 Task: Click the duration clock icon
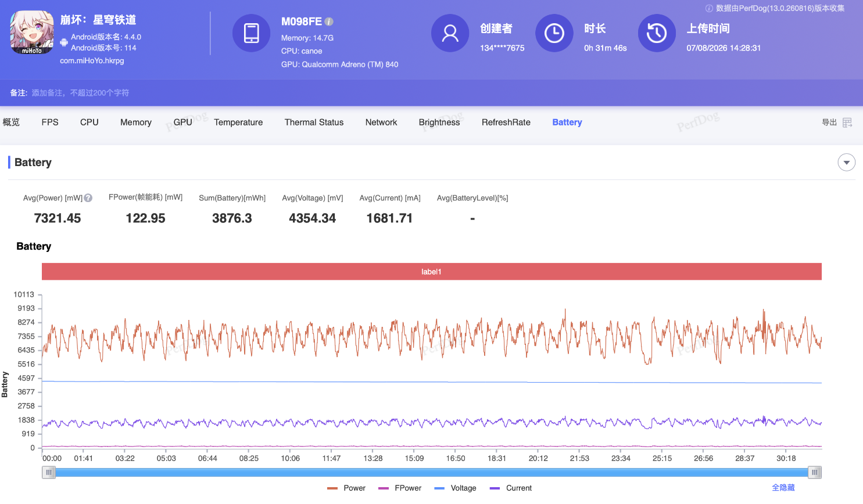point(554,33)
